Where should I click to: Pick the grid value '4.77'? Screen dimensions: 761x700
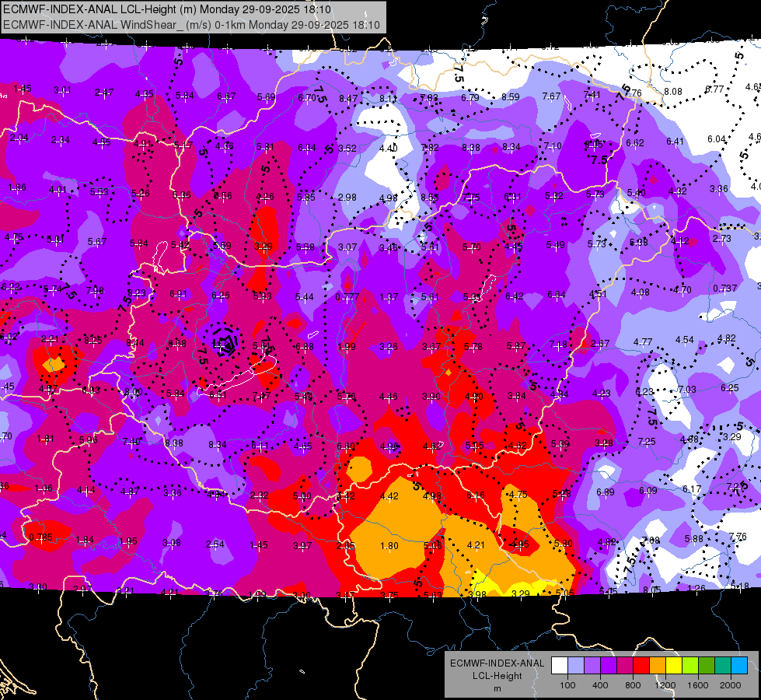pyautogui.click(x=643, y=342)
